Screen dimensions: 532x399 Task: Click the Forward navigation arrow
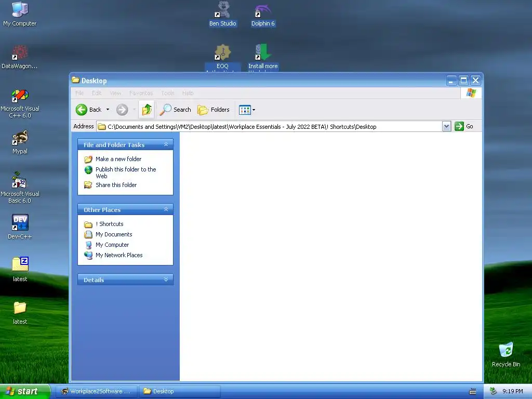[x=122, y=110]
